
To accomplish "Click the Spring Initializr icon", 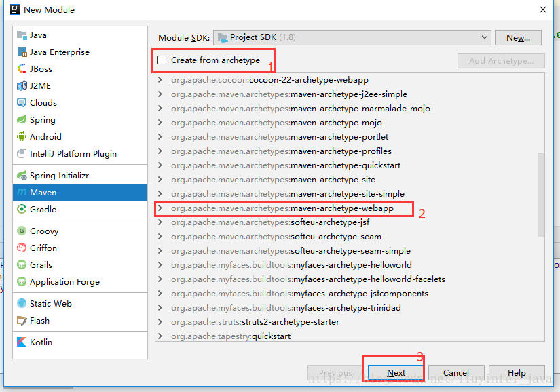I will (22, 175).
